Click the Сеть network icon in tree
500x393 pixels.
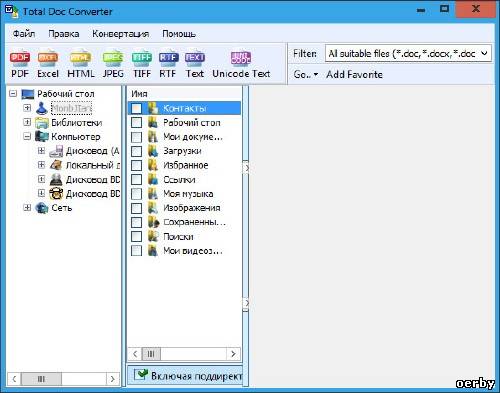(42, 208)
